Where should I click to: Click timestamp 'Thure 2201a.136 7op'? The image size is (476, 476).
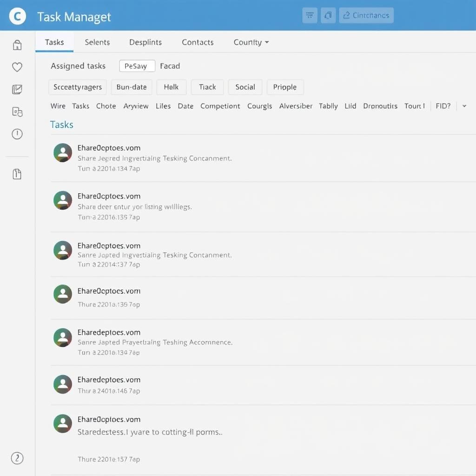coord(109,304)
